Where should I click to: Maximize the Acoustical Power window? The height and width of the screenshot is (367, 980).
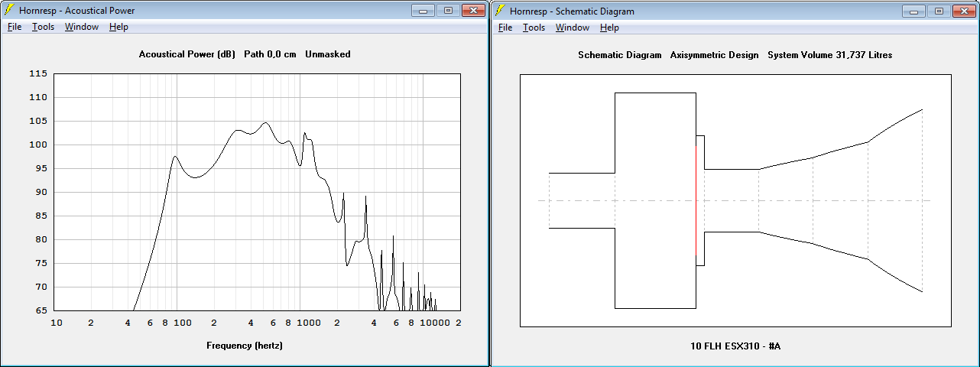(448, 10)
